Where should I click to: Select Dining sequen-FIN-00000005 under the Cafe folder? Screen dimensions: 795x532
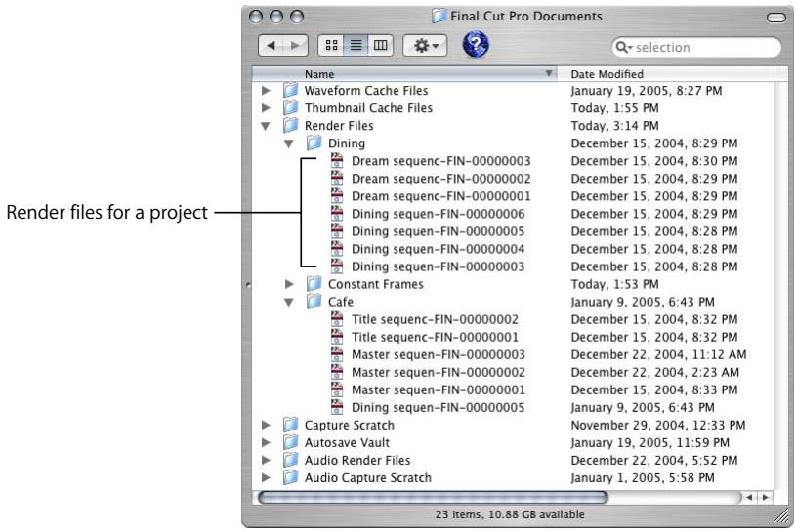(439, 408)
